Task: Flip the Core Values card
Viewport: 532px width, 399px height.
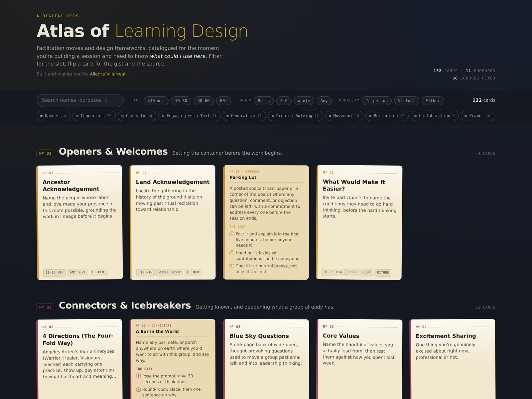Action: 359,359
